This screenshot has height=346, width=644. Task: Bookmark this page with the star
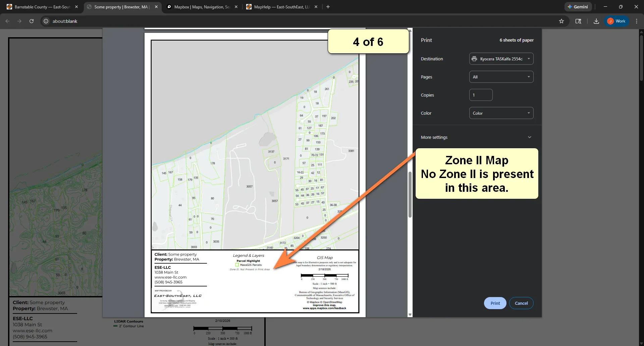[x=562, y=21]
